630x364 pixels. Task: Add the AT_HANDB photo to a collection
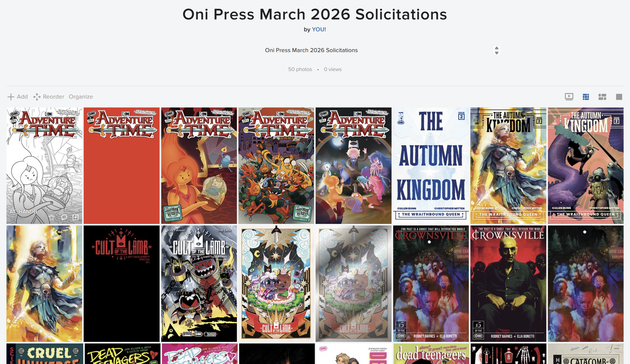pos(76,217)
